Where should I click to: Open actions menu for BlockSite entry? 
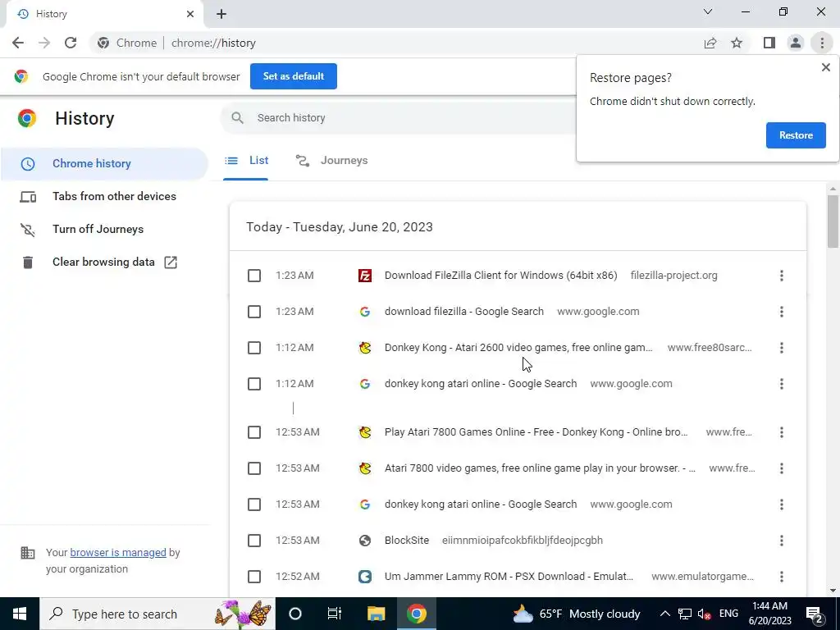click(x=782, y=540)
